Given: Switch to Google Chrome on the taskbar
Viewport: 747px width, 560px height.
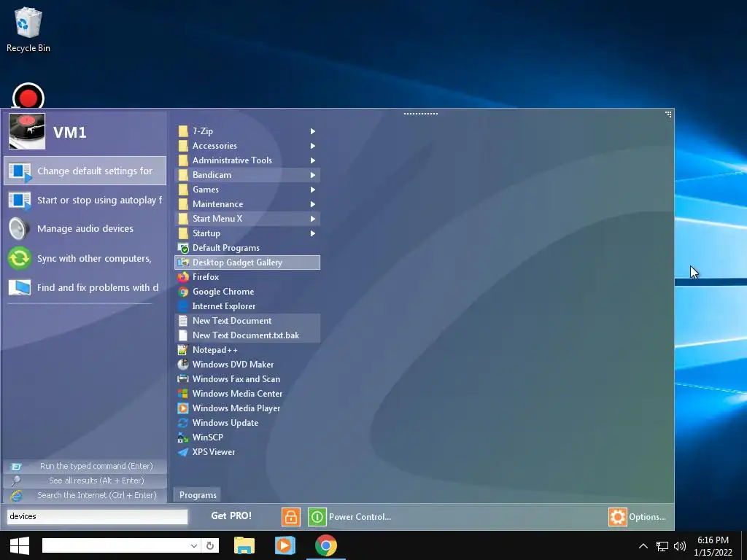Looking at the screenshot, I should (326, 545).
